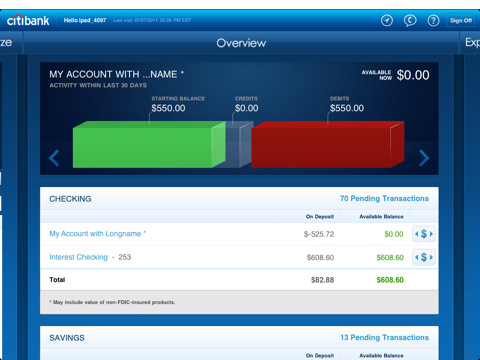
Task: Select the transparent credits bar segment
Action: 239,144
